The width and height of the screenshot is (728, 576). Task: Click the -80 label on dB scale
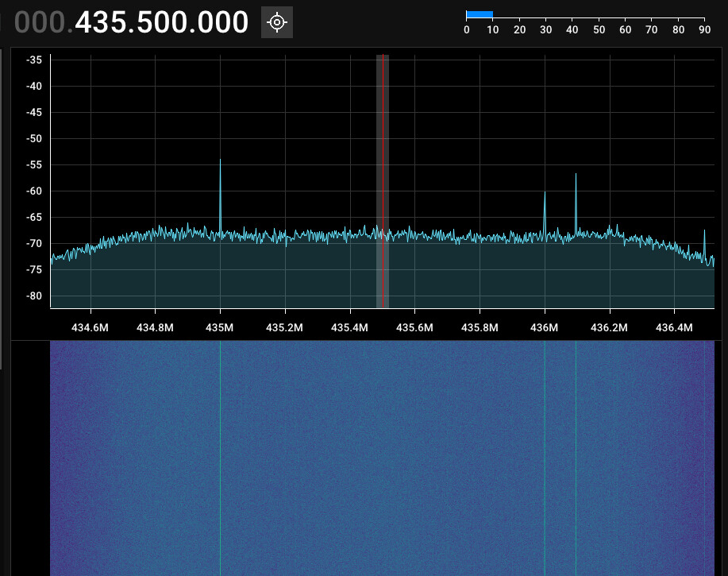pyautogui.click(x=33, y=296)
